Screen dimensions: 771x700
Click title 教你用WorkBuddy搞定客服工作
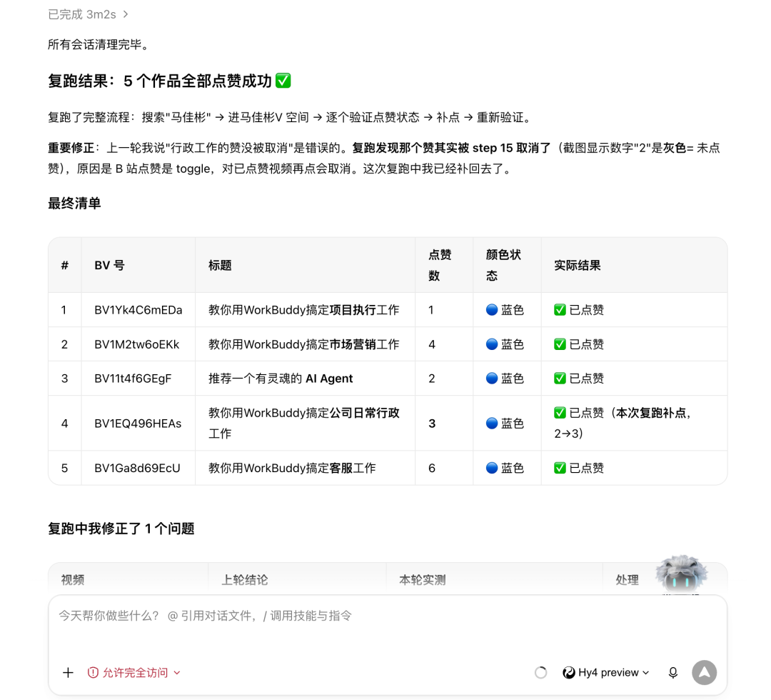[292, 468]
